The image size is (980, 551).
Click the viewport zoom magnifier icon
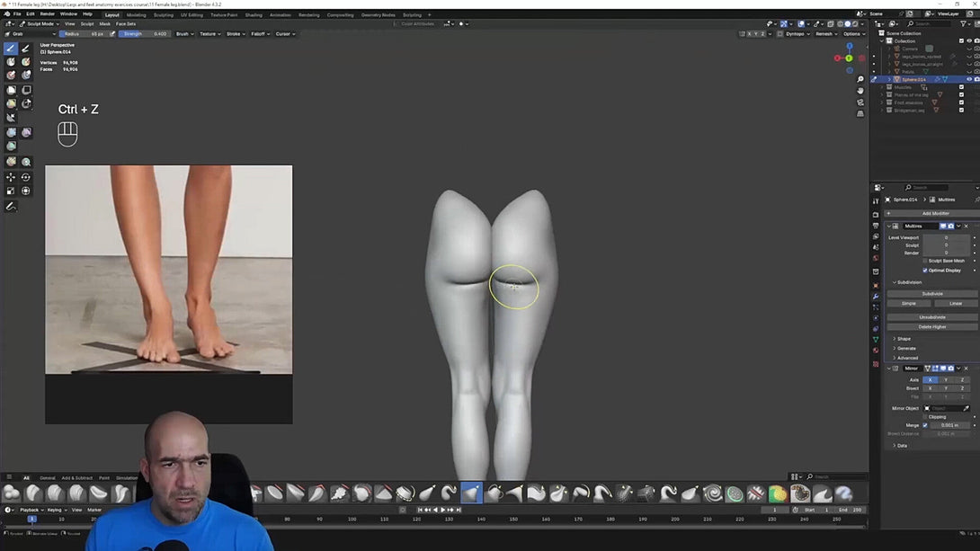860,79
